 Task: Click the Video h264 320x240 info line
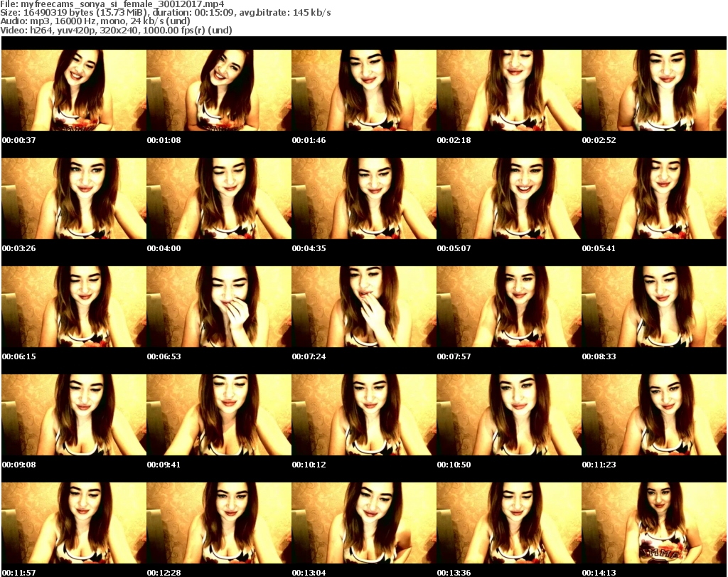click(116, 30)
